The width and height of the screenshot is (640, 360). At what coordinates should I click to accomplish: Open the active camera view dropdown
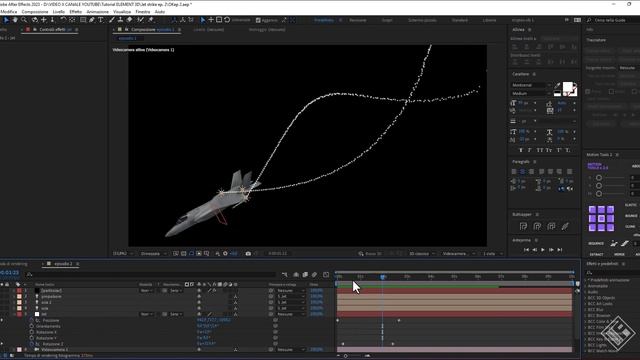tap(458, 253)
